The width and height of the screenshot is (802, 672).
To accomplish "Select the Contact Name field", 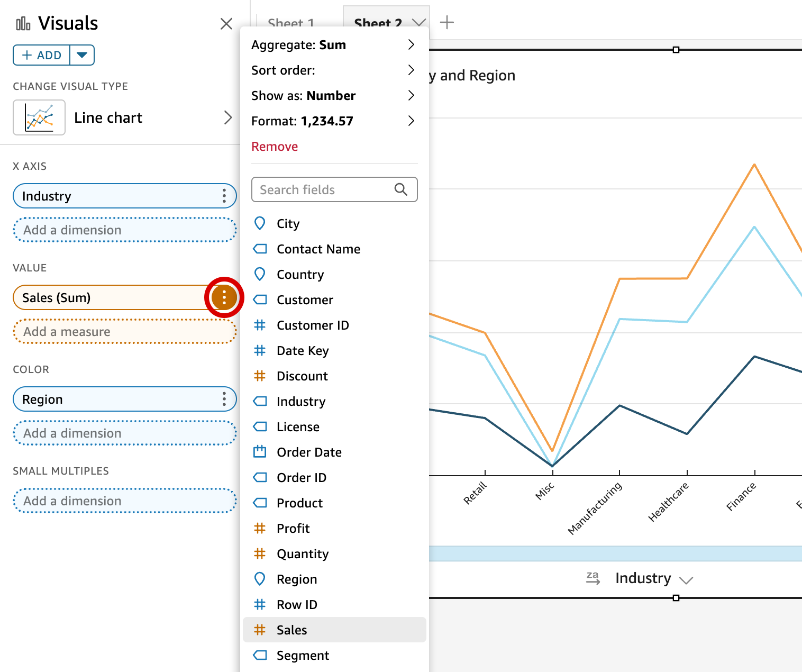I will pyautogui.click(x=334, y=249).
